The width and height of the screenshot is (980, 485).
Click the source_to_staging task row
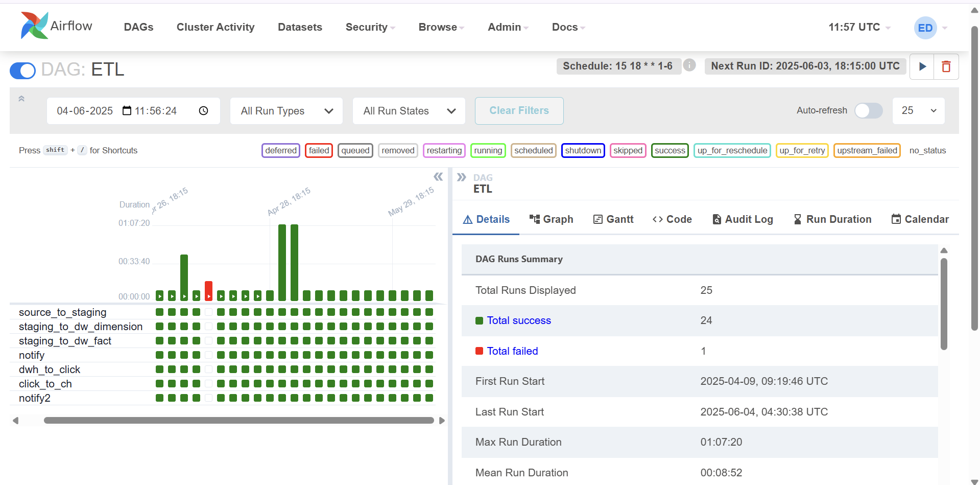63,312
